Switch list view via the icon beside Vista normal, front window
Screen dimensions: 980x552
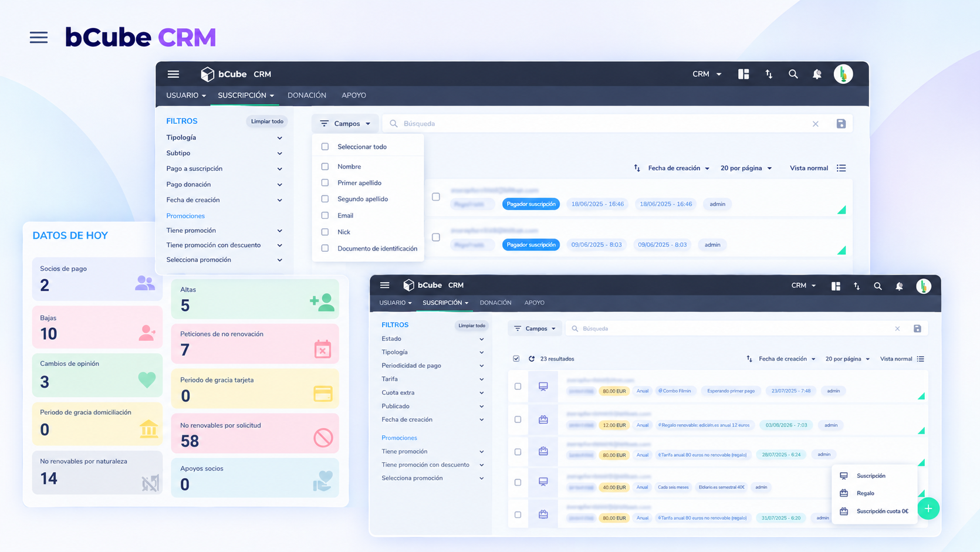pos(921,359)
